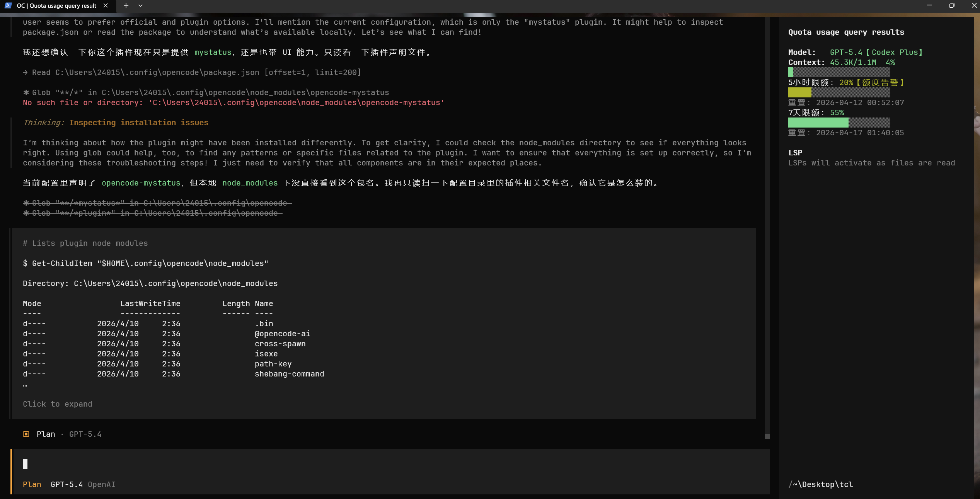Image resolution: width=980 pixels, height=499 pixels.
Task: Click '# Lists plugin node modules' comment
Action: tap(85, 243)
